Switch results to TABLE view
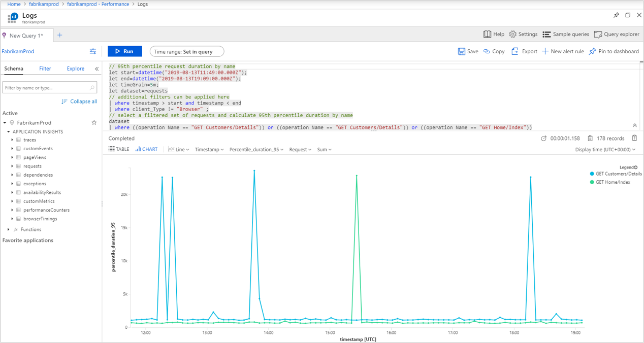Viewport: 644px width, 343px height. coord(119,150)
